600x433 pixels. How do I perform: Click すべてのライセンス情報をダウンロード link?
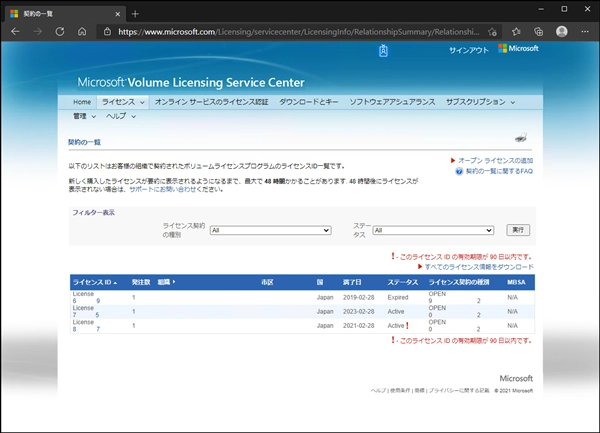[x=479, y=267]
